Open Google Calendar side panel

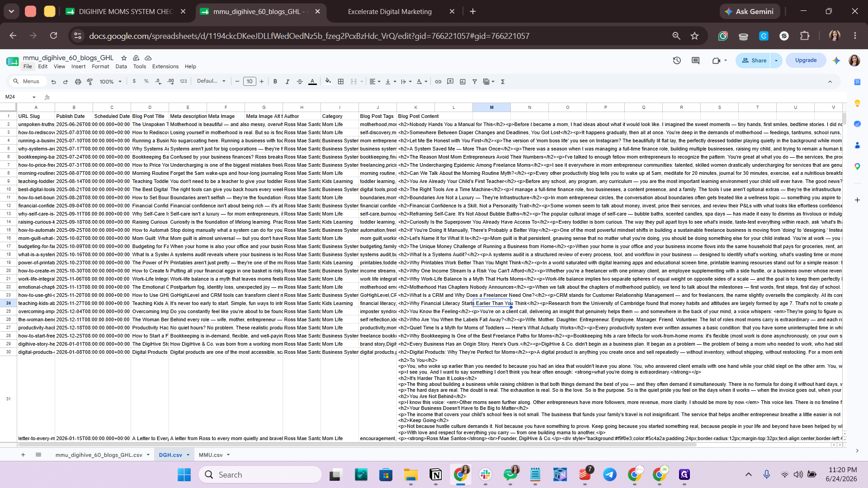point(857,82)
